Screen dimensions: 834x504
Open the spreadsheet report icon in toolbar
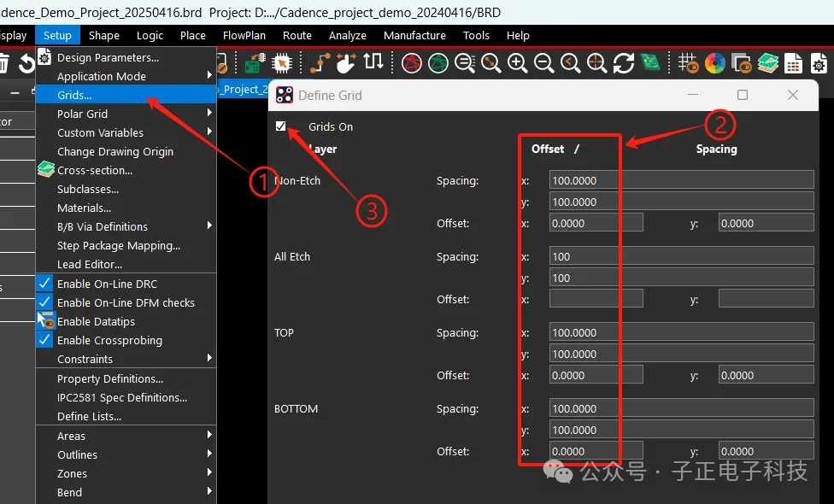[793, 63]
